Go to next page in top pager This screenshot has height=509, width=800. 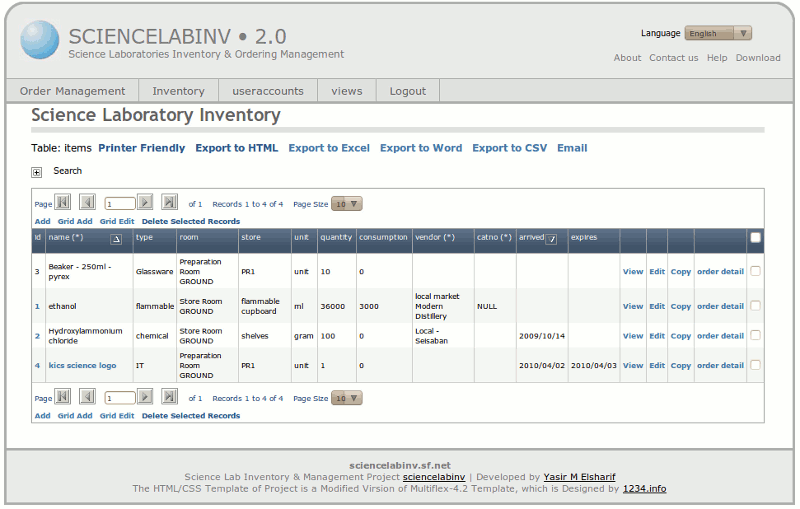[145, 202]
